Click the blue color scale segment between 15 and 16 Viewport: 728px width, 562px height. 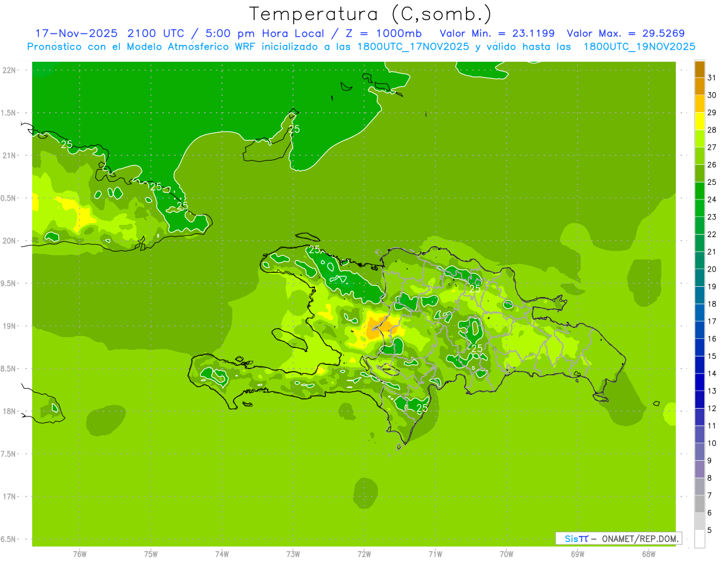tap(699, 348)
